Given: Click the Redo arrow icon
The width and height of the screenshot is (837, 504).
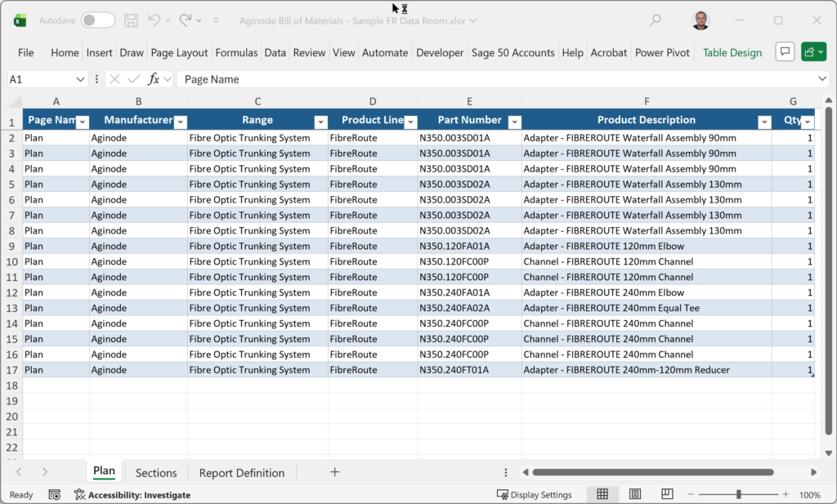Looking at the screenshot, I should [186, 20].
